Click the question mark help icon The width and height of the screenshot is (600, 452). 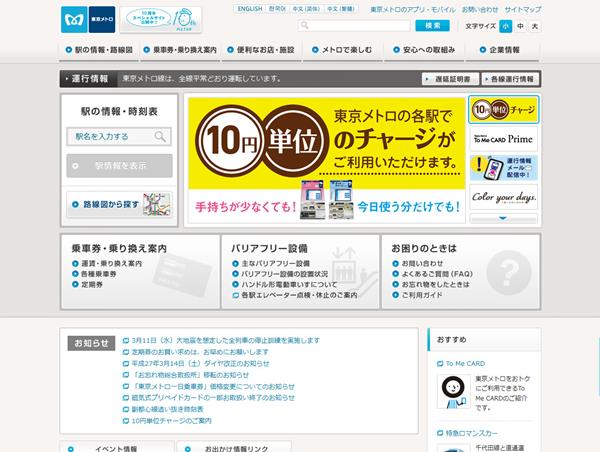point(509,272)
